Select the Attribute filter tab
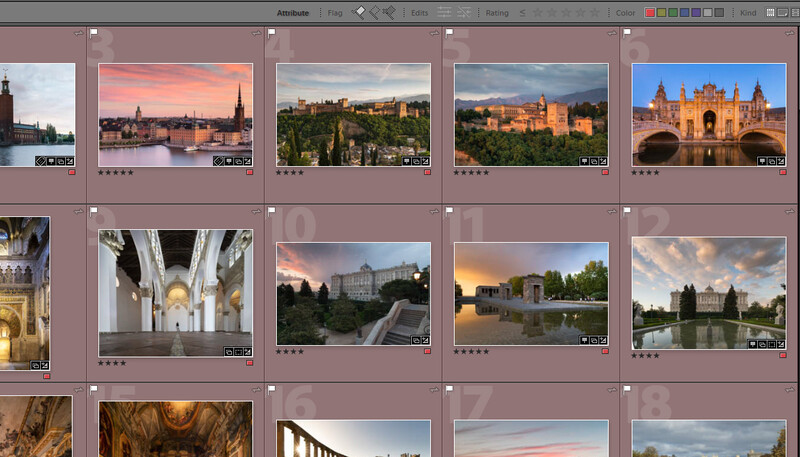The image size is (800, 457). (293, 13)
